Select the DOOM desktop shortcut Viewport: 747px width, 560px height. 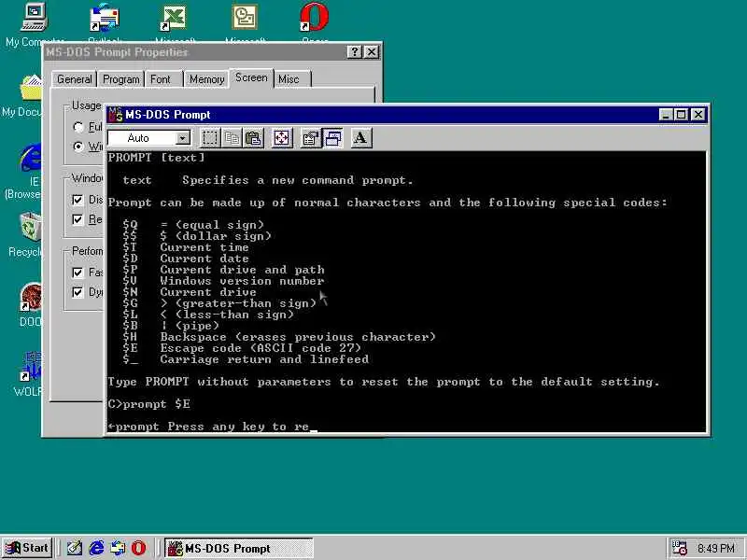click(30, 305)
